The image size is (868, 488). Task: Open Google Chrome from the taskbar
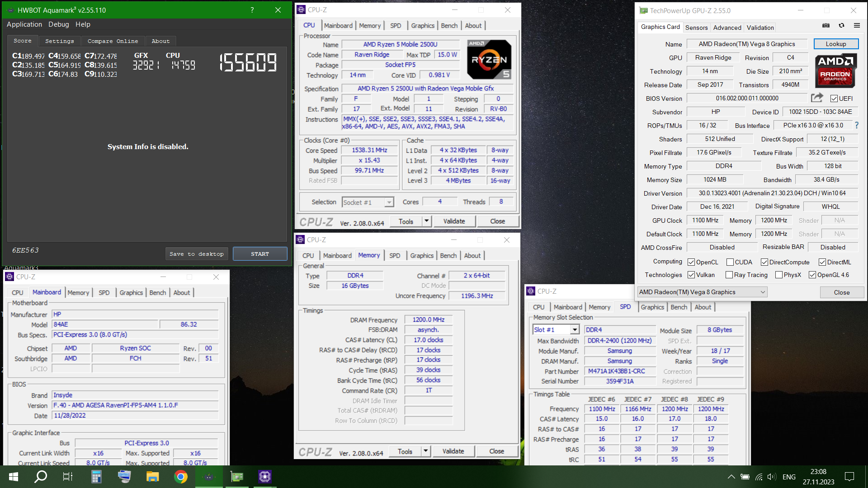pyautogui.click(x=181, y=477)
